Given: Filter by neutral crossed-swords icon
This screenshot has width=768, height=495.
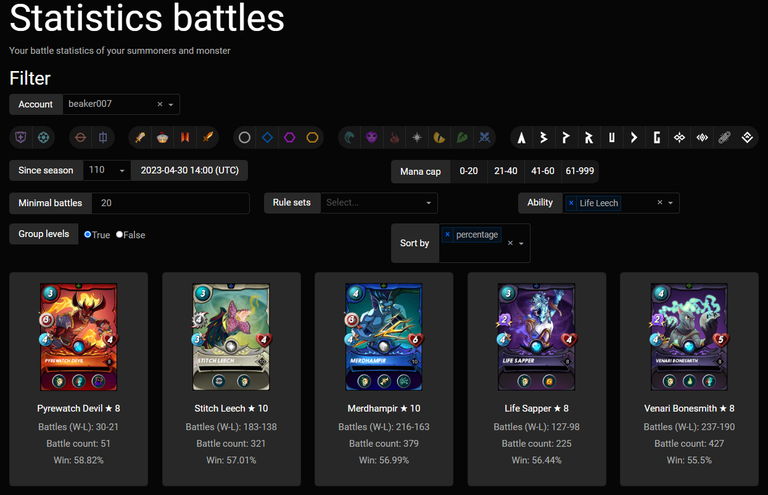Looking at the screenshot, I should point(484,138).
